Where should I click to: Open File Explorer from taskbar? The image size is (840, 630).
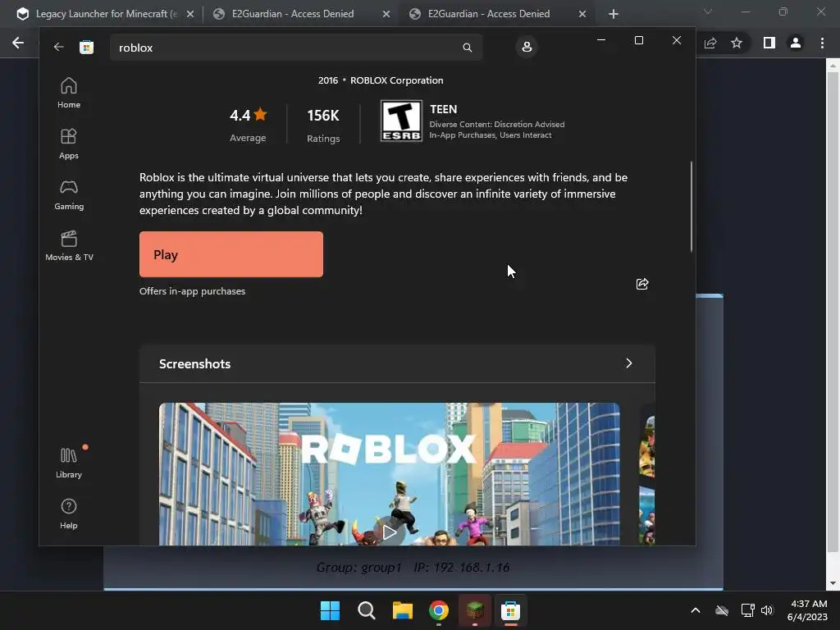tap(402, 610)
